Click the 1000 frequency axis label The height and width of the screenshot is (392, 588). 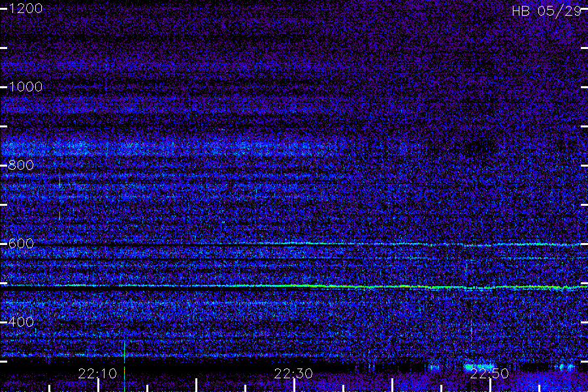pos(25,87)
